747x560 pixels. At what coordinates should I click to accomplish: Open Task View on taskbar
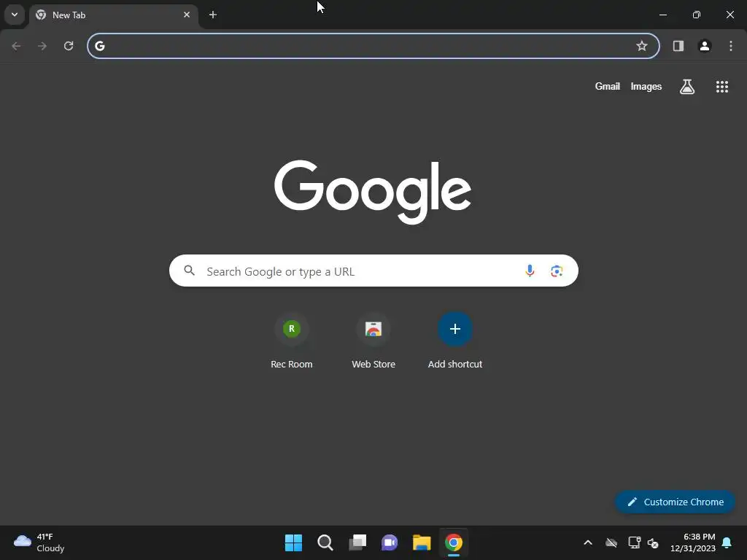pos(357,542)
